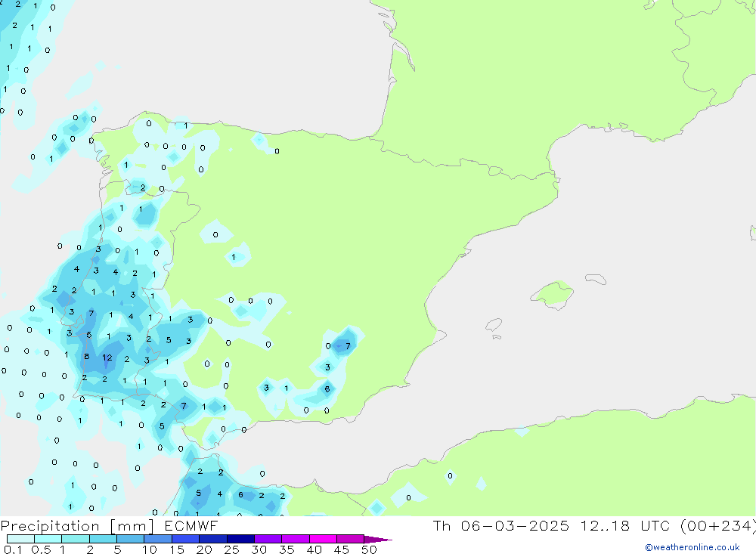Click the '12' precipitation value on the map
The image size is (756, 554).
pyautogui.click(x=107, y=357)
